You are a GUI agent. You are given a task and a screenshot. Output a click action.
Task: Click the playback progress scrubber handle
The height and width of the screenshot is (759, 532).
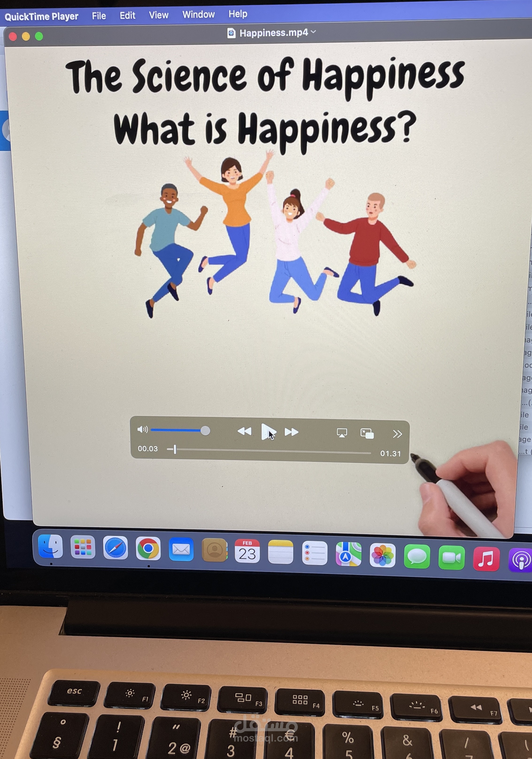[x=175, y=449]
